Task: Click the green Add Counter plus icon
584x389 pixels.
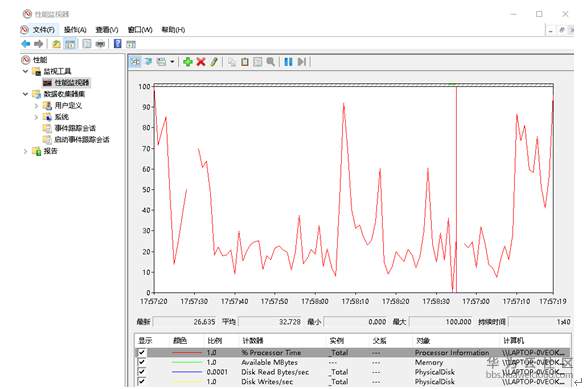Action: point(188,61)
